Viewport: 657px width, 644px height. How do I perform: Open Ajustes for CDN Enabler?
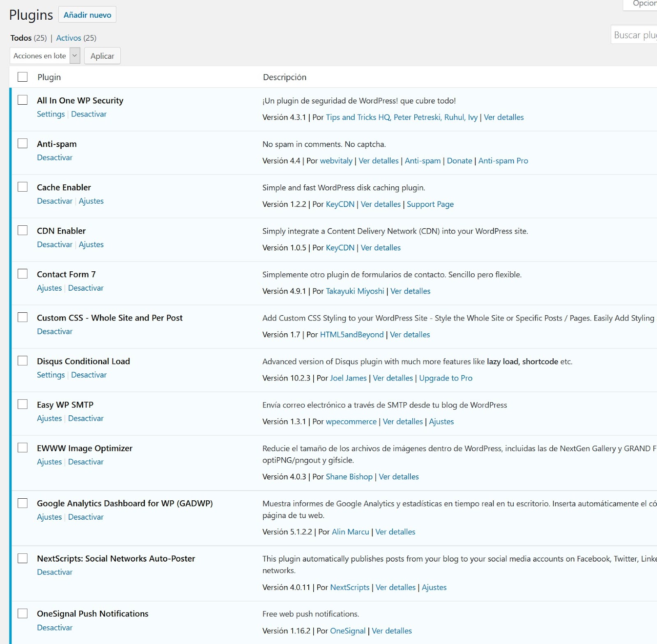(x=91, y=245)
